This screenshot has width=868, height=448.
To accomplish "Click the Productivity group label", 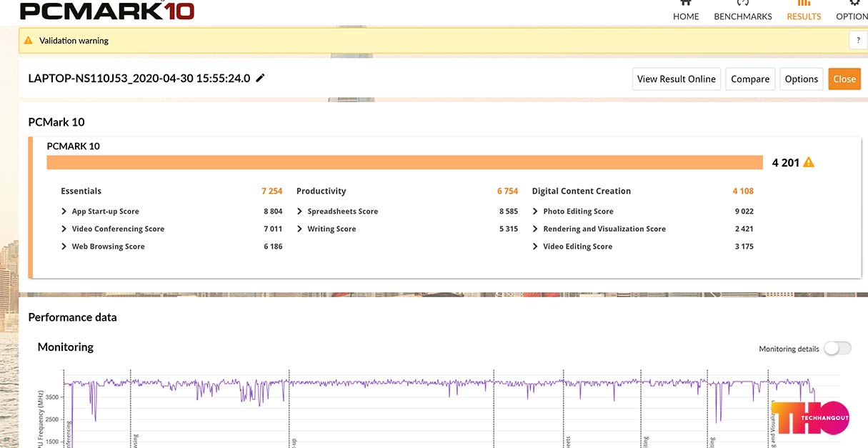I will 321,191.
